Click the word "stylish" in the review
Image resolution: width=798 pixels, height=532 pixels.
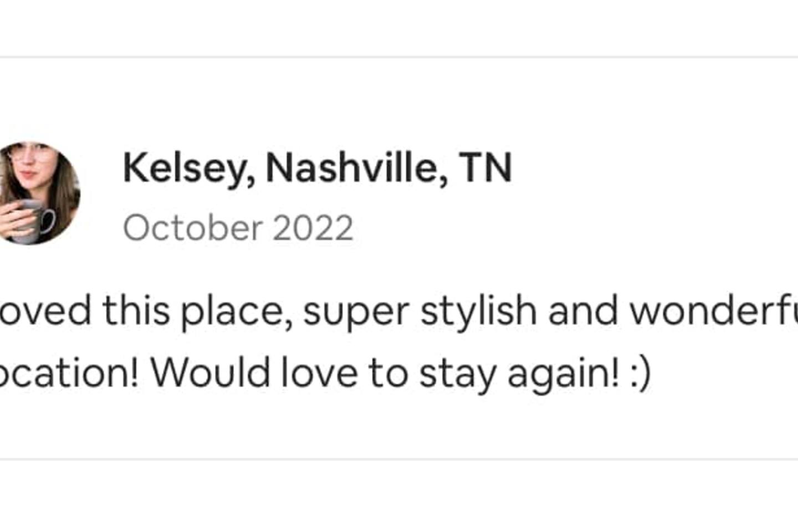[478, 311]
